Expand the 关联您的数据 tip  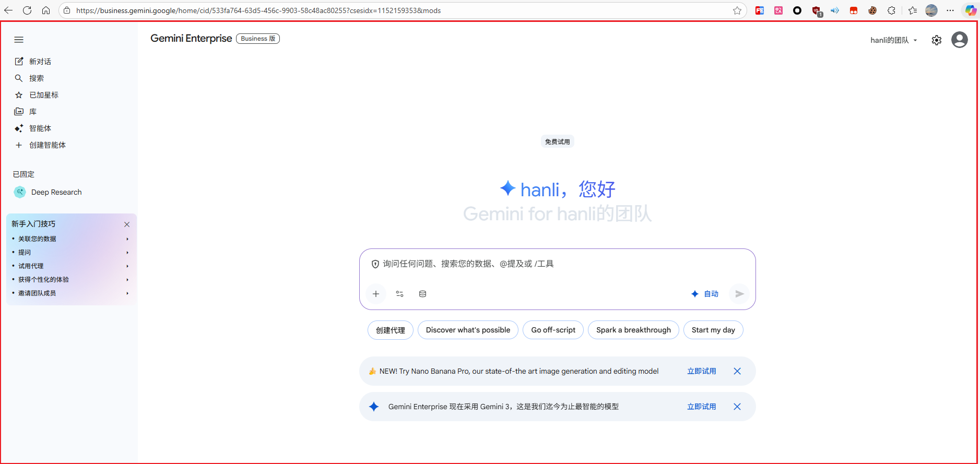71,239
